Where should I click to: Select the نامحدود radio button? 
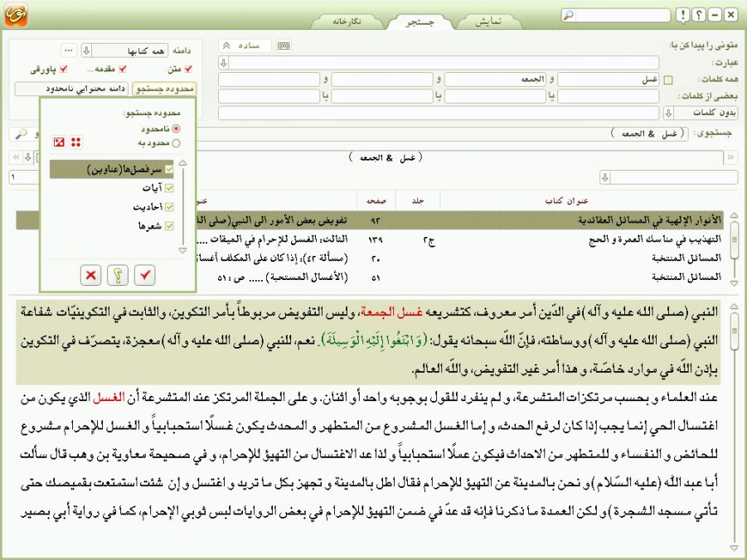click(177, 128)
